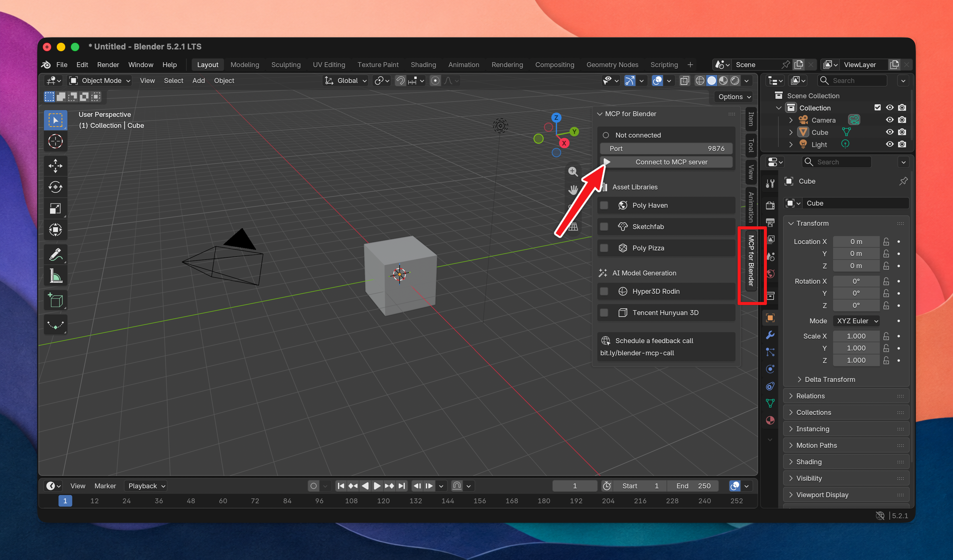The image size is (953, 560).
Task: Jump to the first frame
Action: click(341, 486)
